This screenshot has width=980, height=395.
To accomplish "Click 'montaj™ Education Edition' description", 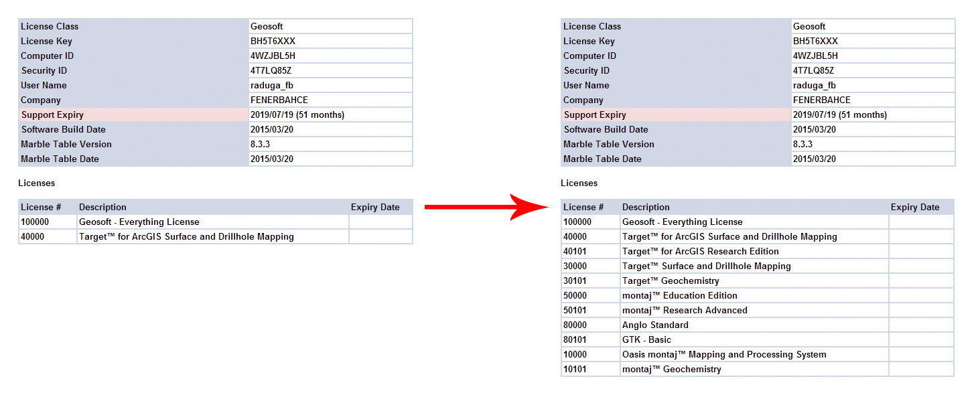I will click(x=679, y=296).
